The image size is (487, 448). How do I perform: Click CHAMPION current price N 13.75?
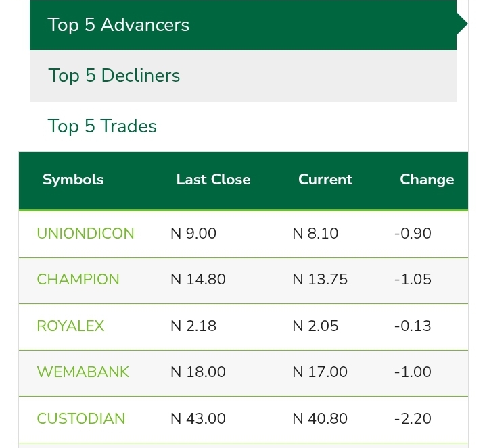tap(320, 280)
